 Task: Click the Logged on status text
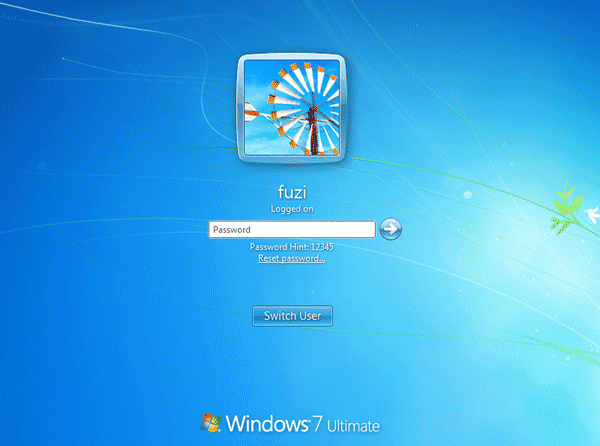coord(292,209)
